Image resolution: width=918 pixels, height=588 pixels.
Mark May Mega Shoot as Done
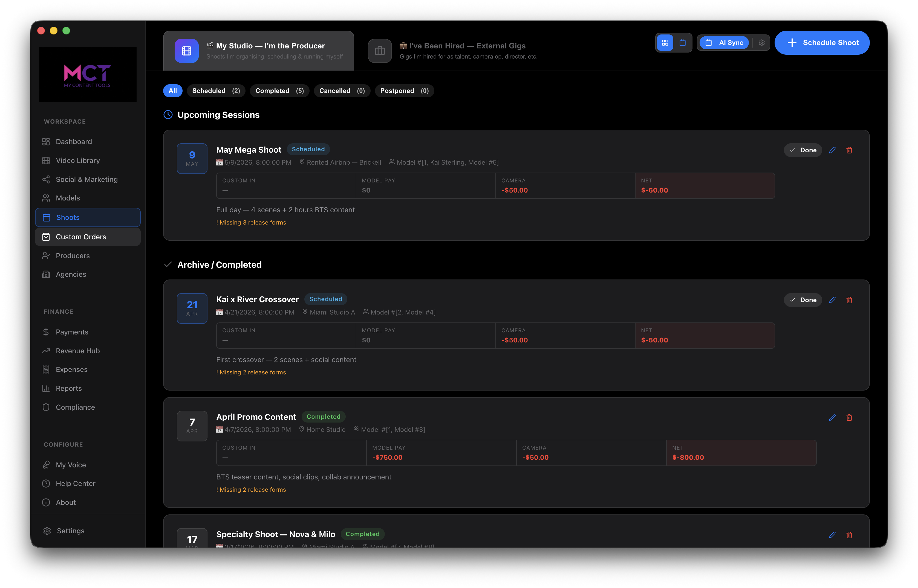tap(802, 150)
